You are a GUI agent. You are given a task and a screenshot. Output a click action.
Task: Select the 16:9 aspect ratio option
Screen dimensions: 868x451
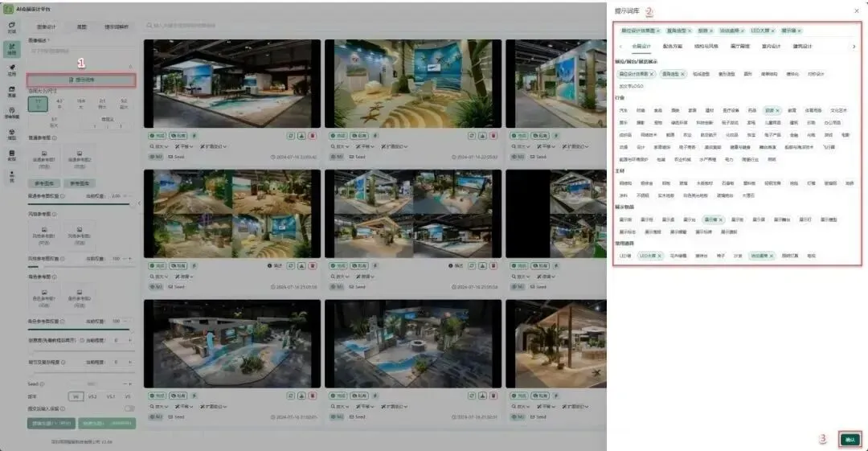coord(81,104)
